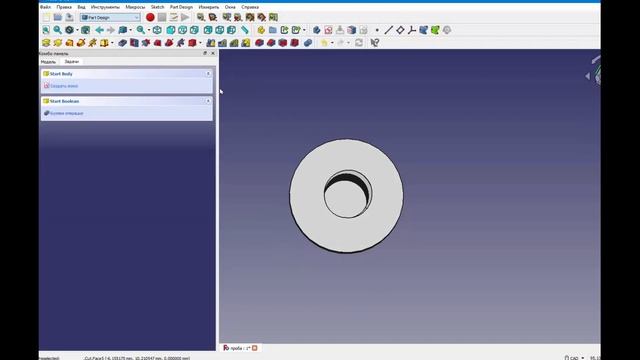Switch to the top view cube icon
Image resolution: width=640 pixels, height=360 pixels.
(x=182, y=30)
